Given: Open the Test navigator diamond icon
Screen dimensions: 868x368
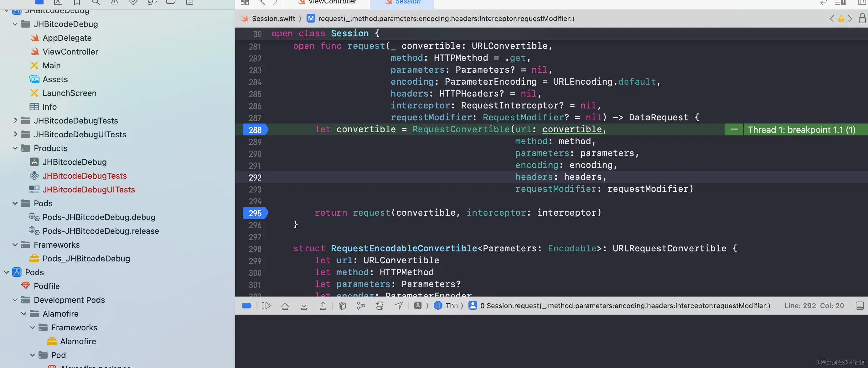Looking at the screenshot, I should click(133, 2).
